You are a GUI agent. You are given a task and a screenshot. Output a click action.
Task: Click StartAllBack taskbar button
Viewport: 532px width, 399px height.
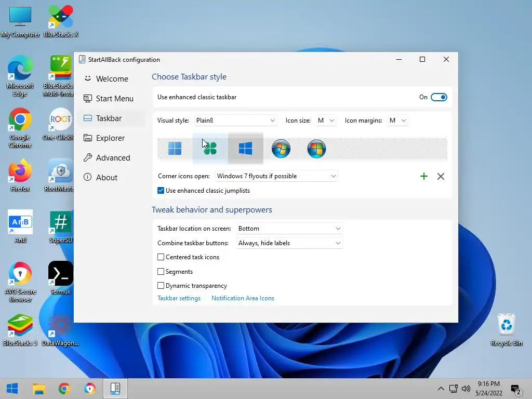[115, 389]
